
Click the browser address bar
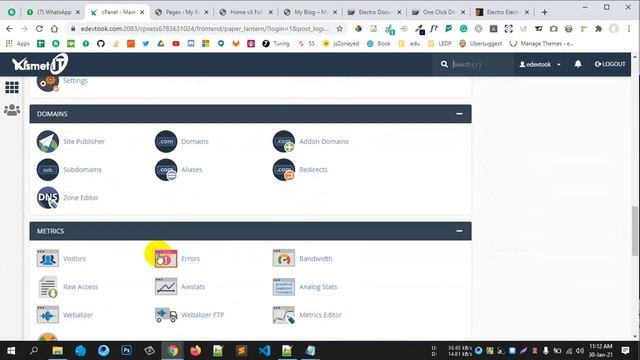[x=204, y=29]
